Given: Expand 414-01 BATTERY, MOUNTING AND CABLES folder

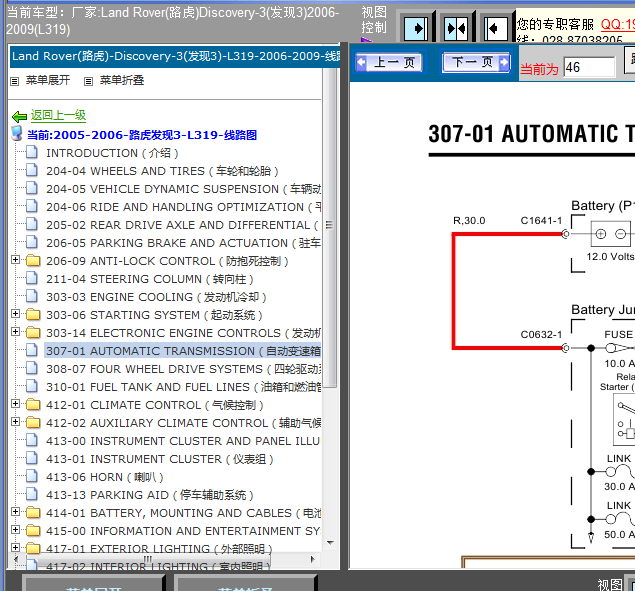Looking at the screenshot, I should click(x=15, y=511).
